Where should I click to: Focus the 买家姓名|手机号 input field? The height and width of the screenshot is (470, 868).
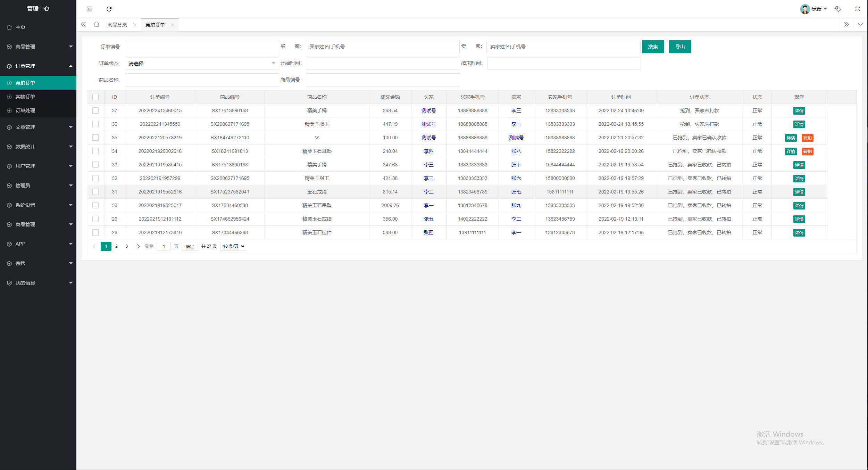click(383, 47)
